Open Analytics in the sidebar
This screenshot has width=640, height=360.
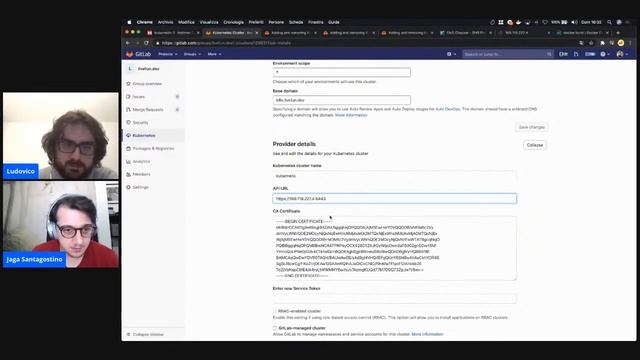point(141,162)
